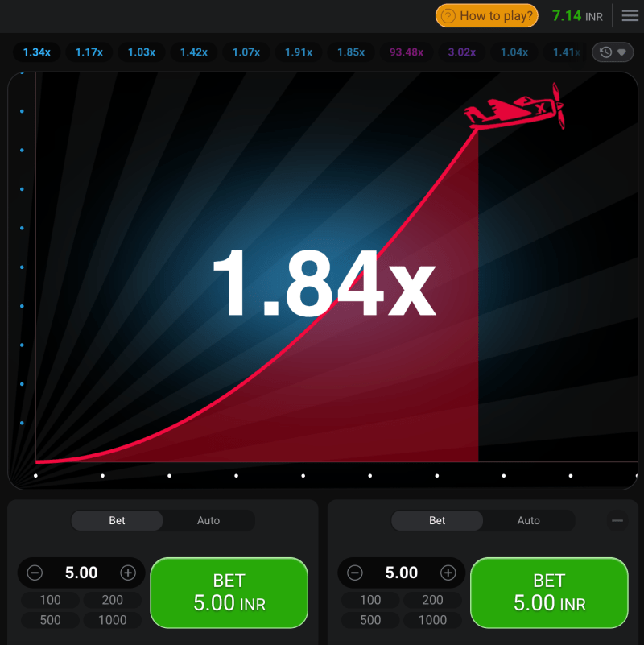
Task: Remove the second bet panel with minus icon
Action: pos(617,521)
